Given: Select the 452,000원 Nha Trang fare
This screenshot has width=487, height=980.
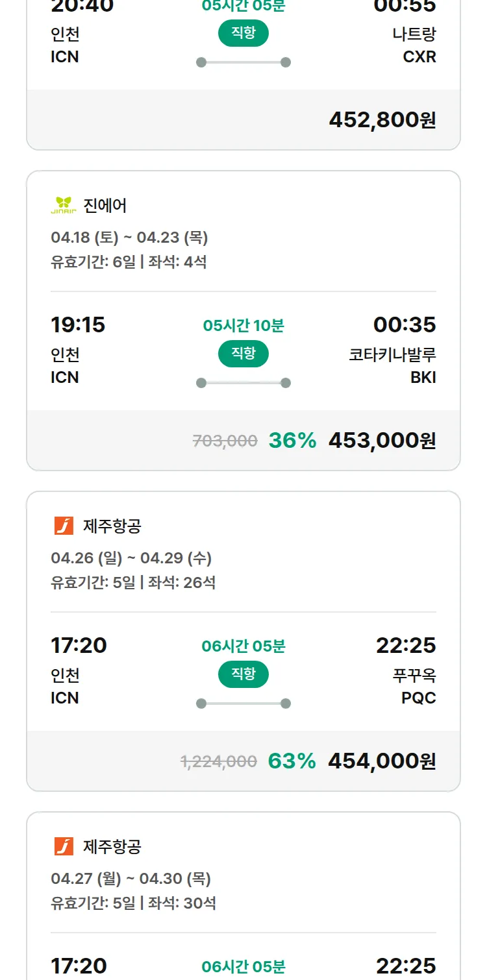Looking at the screenshot, I should [x=382, y=119].
